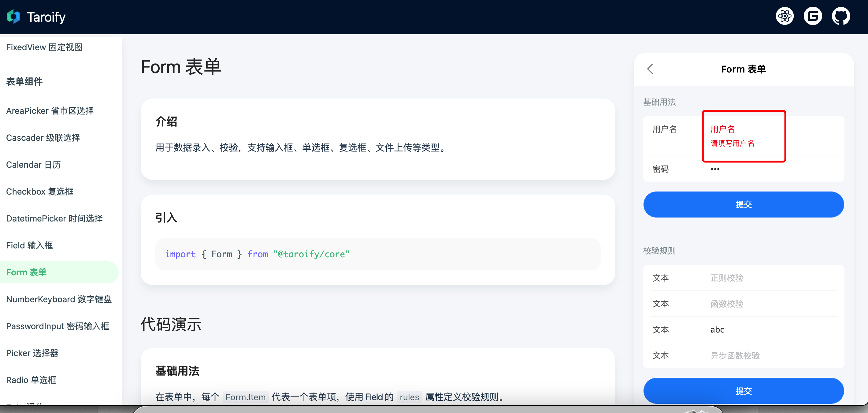Open the Gitee repository icon
Screen dimensions: 868x413
coord(813,16)
